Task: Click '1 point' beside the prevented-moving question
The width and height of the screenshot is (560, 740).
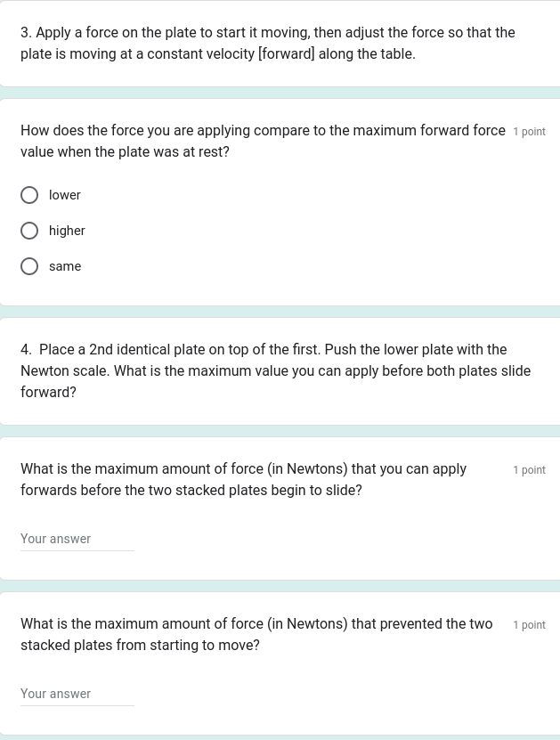Action: pos(529,625)
